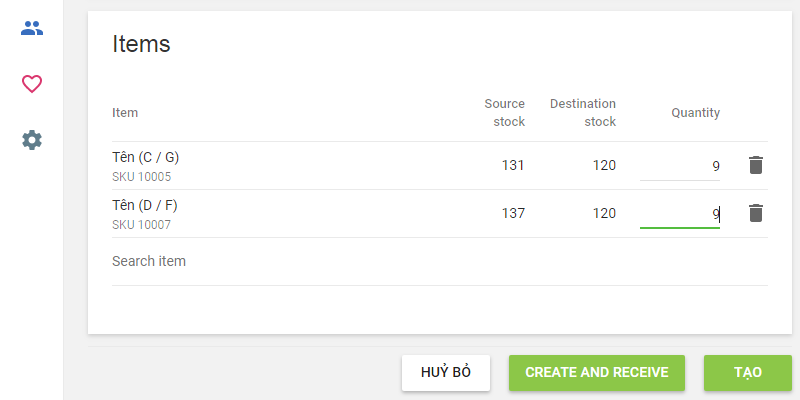This screenshot has width=800, height=400.
Task: Click the quantity field for Tên (D / F)
Action: point(680,214)
